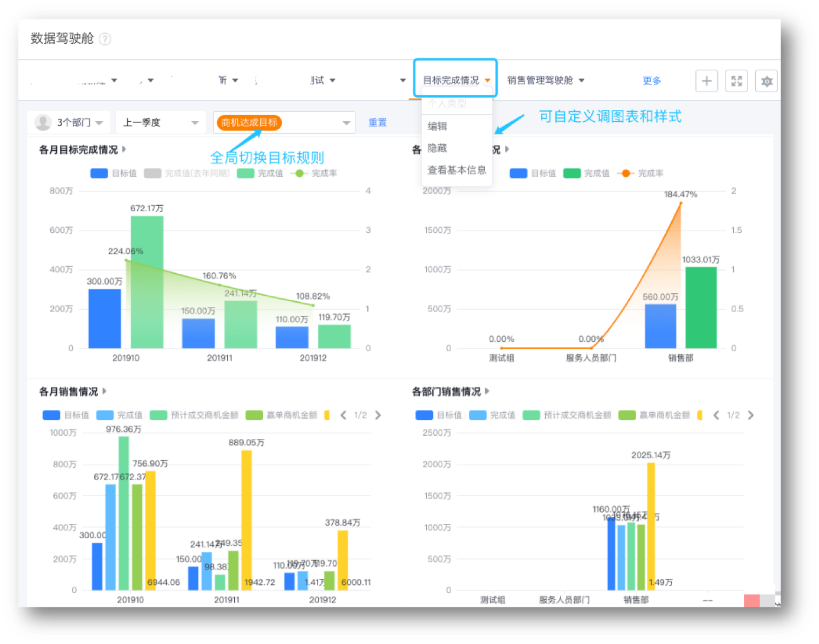Open dashboard settings via the gear icon
The image size is (819, 644).
(x=766, y=81)
